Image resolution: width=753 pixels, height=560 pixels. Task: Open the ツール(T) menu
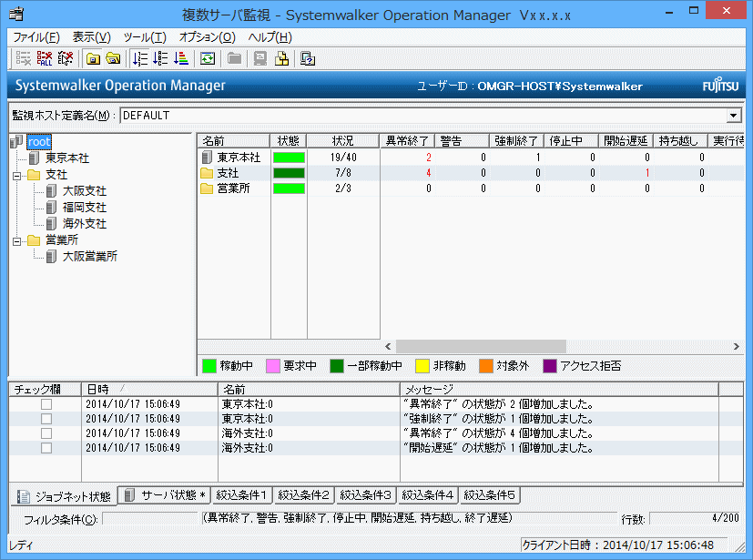(x=145, y=37)
